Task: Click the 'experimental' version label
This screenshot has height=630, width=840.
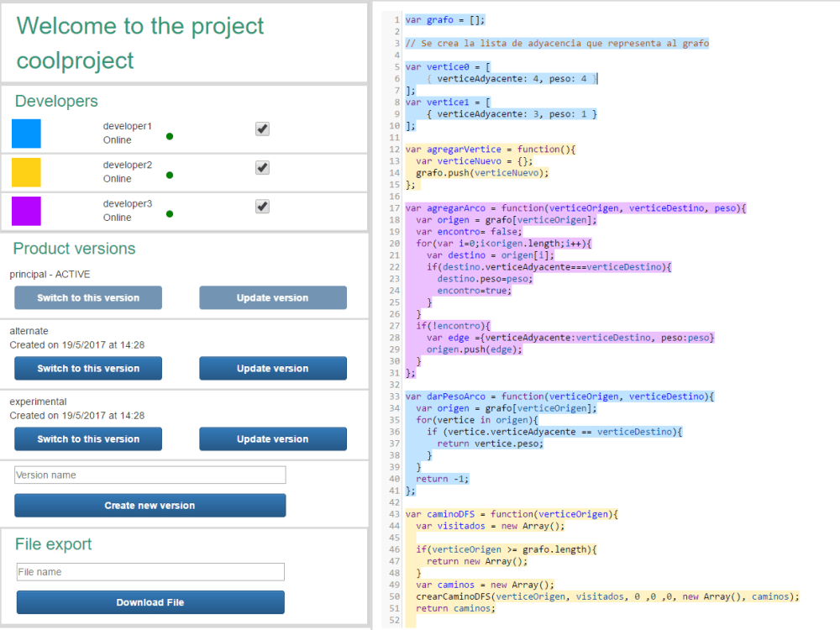Action: click(38, 402)
